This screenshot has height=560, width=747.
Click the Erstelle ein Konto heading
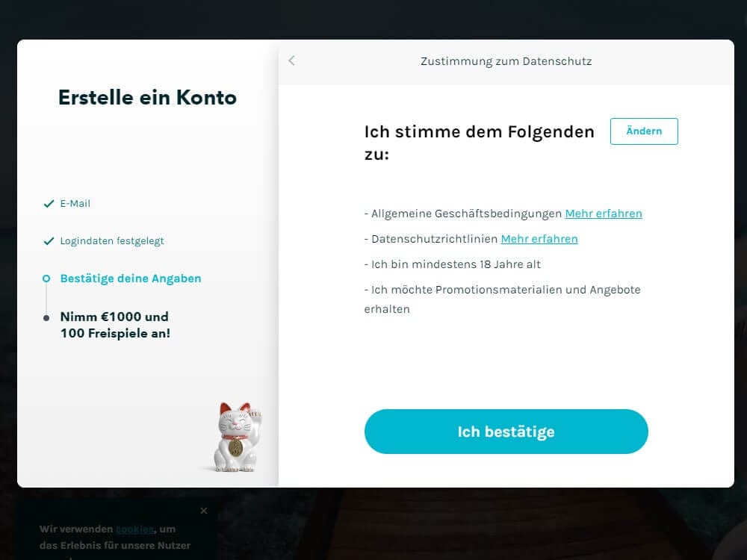(147, 98)
